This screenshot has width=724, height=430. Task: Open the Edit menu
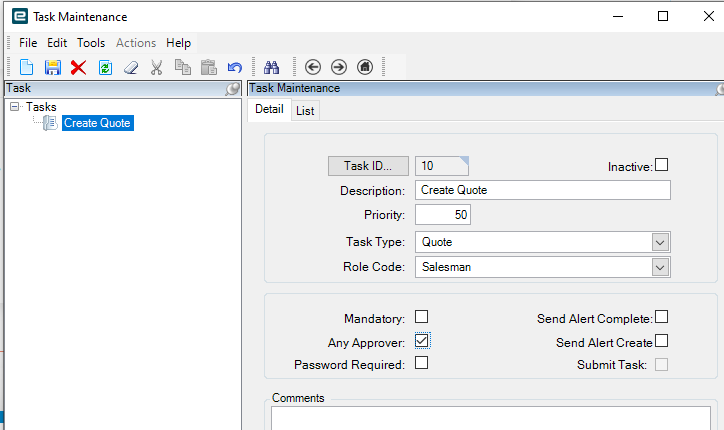click(x=57, y=43)
